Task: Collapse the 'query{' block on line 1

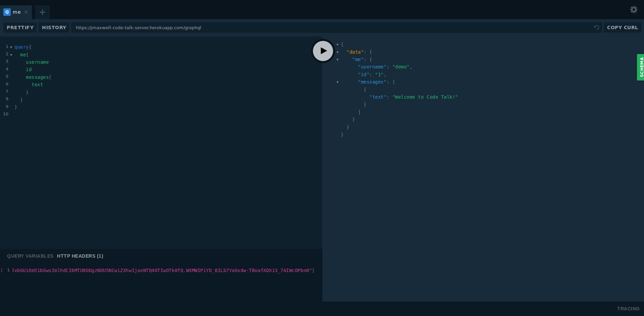Action: [x=11, y=47]
